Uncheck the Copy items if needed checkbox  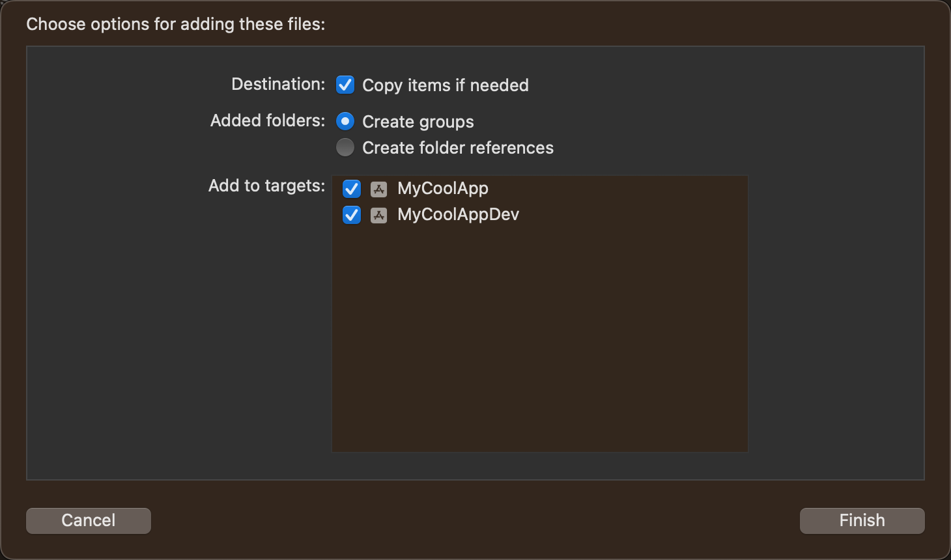[345, 85]
